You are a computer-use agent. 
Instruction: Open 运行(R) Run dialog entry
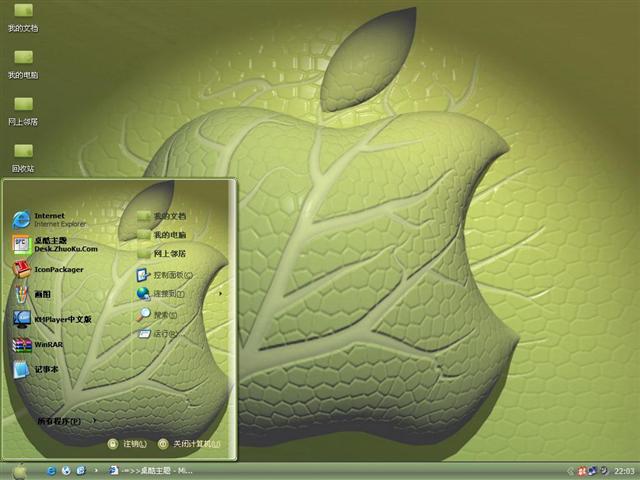158,334
